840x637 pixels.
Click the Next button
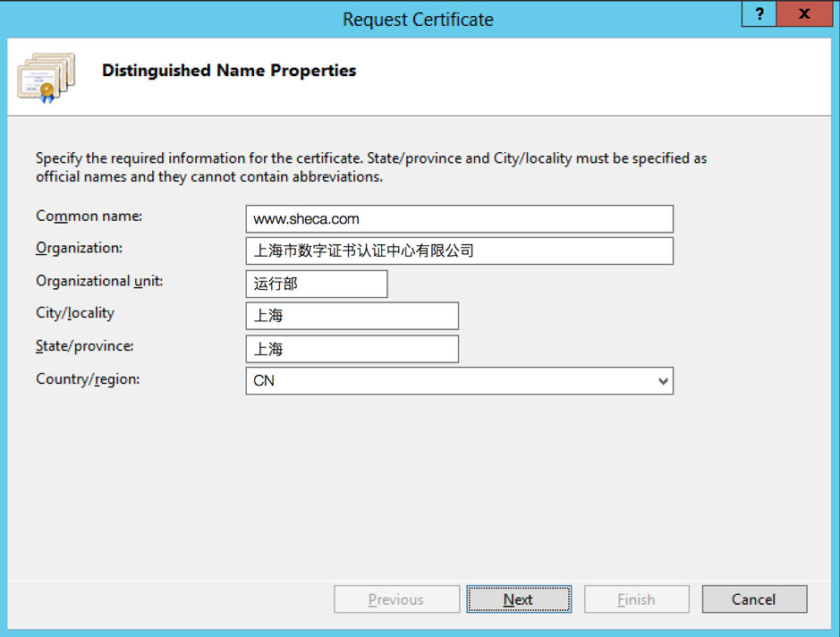pyautogui.click(x=519, y=599)
